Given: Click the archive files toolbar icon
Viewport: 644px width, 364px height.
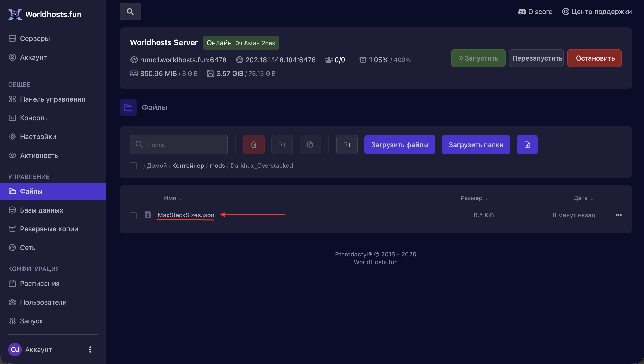Looking at the screenshot, I should click(310, 144).
